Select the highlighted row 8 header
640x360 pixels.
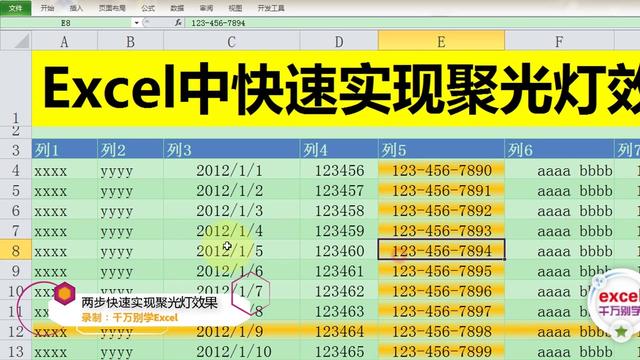point(16,250)
